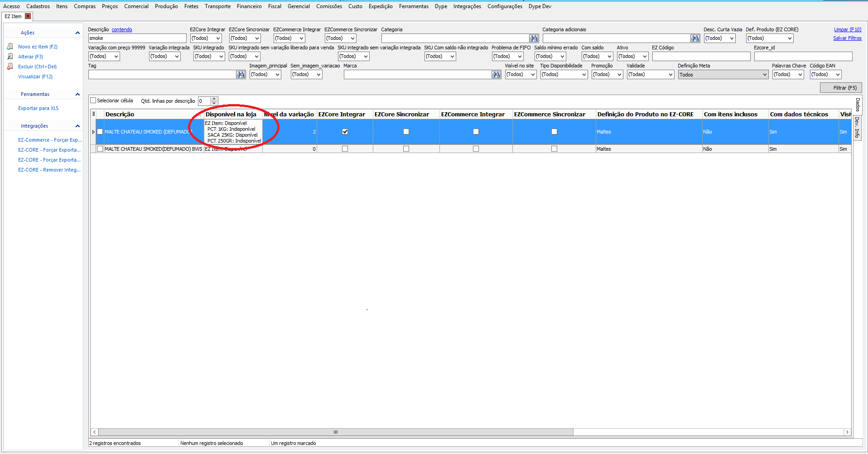This screenshot has width=868, height=454.
Task: Open Tag lookup binoculars icon
Action: pyautogui.click(x=241, y=75)
